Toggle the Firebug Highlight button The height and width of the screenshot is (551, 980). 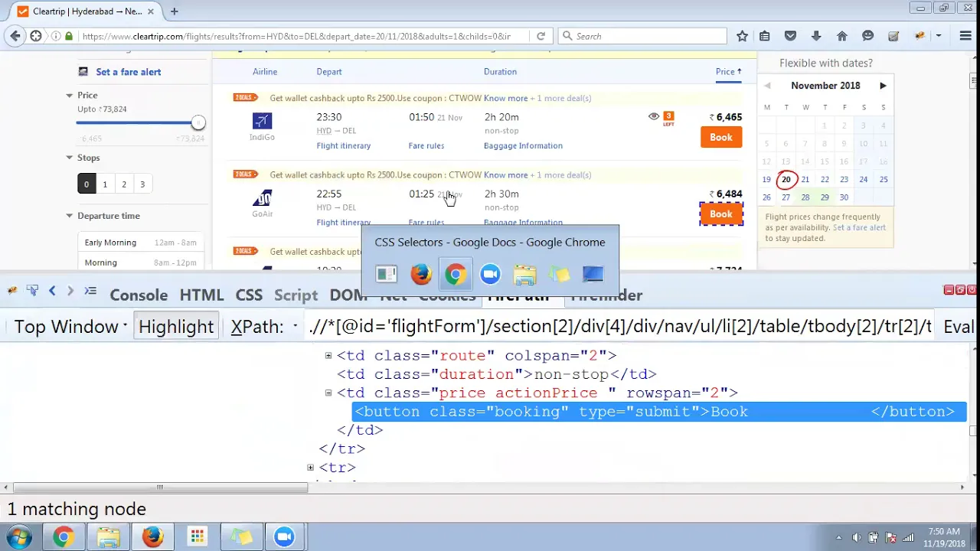click(176, 327)
